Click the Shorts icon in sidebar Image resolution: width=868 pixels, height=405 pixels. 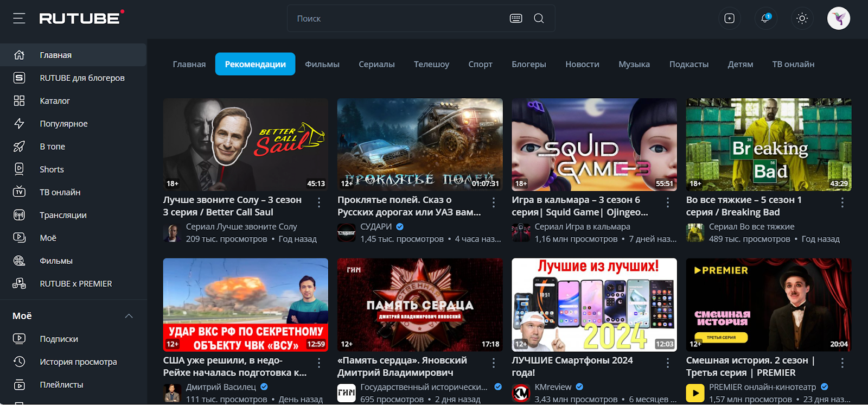click(19, 169)
